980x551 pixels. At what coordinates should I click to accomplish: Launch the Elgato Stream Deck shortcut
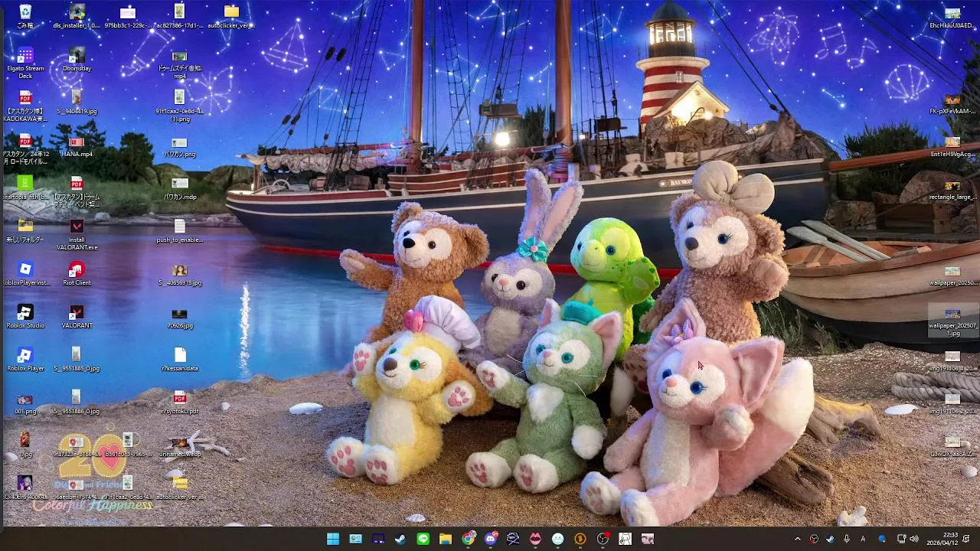pos(25,63)
